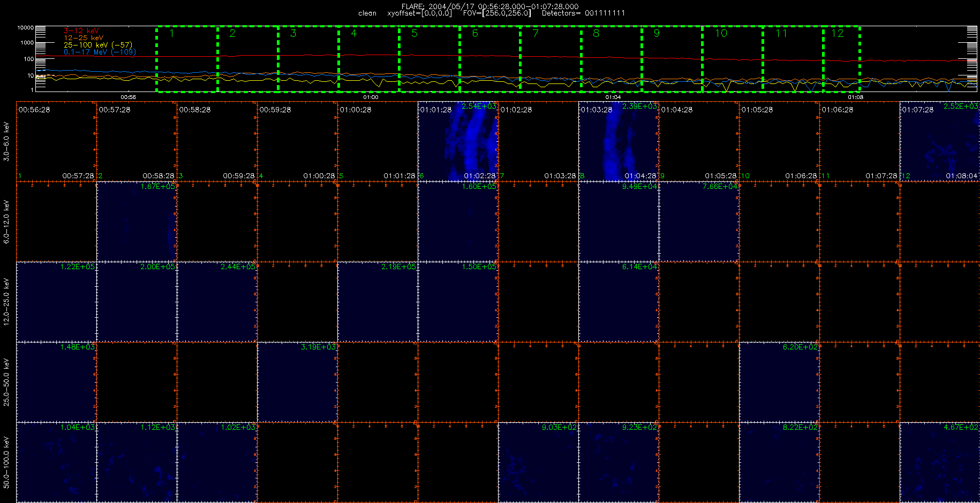Click the 3.19E+03 value in the 25-50 keV row
This screenshot has width=980, height=503.
318,347
